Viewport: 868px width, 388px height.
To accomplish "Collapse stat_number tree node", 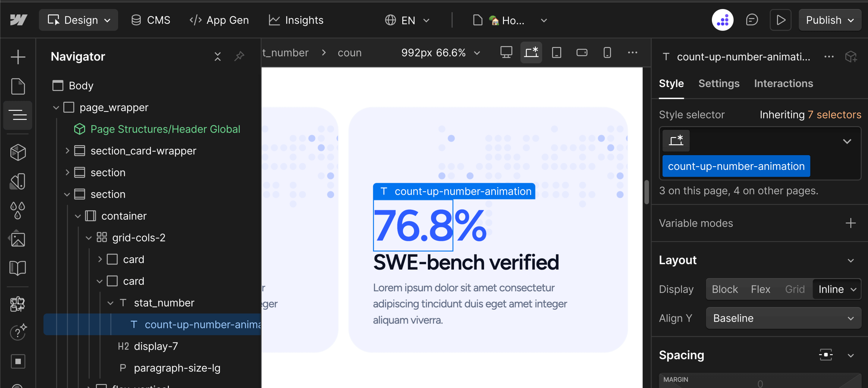I will [110, 303].
